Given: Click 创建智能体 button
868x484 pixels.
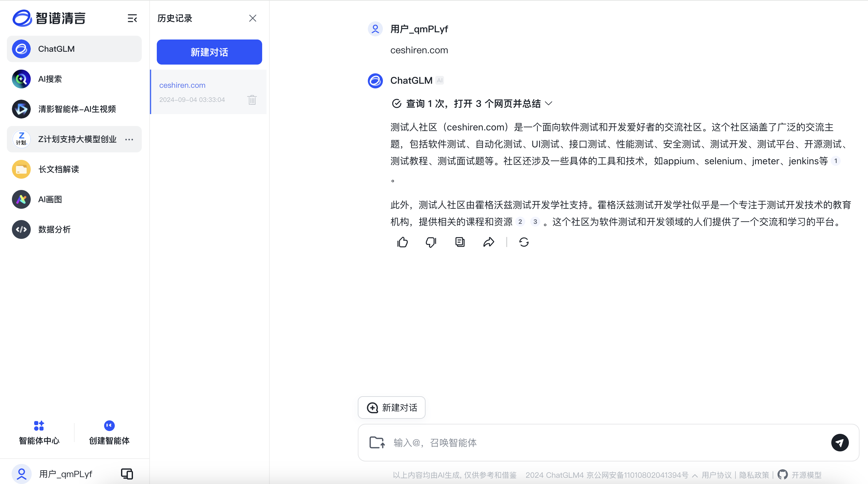Looking at the screenshot, I should point(109,433).
